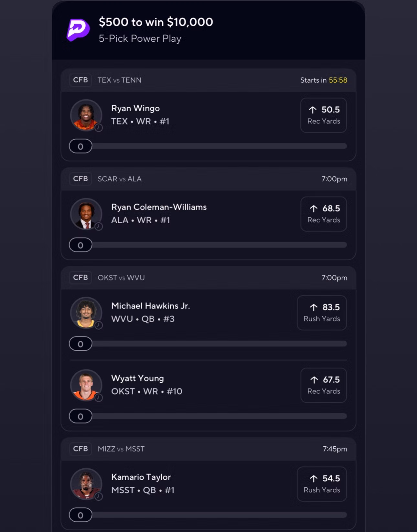The image size is (417, 532).
Task: Click Ryan Wingo's progress bar
Action: [208, 146]
